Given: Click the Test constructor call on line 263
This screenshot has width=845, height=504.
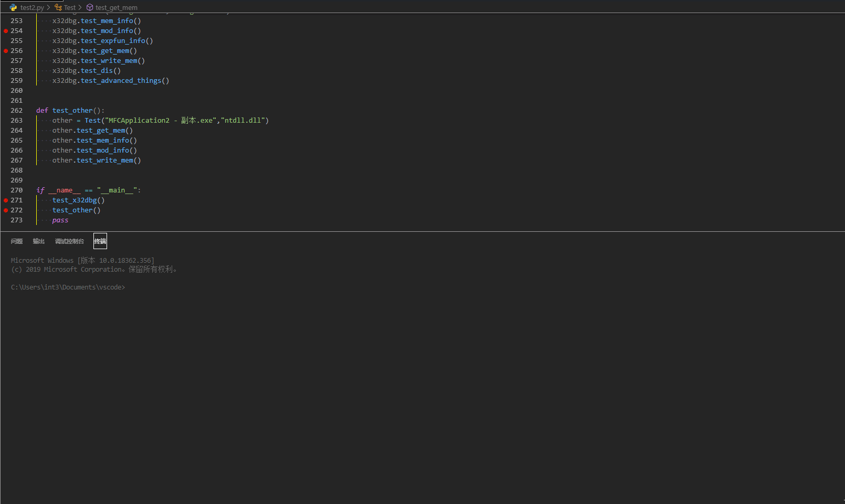Looking at the screenshot, I should 92,121.
